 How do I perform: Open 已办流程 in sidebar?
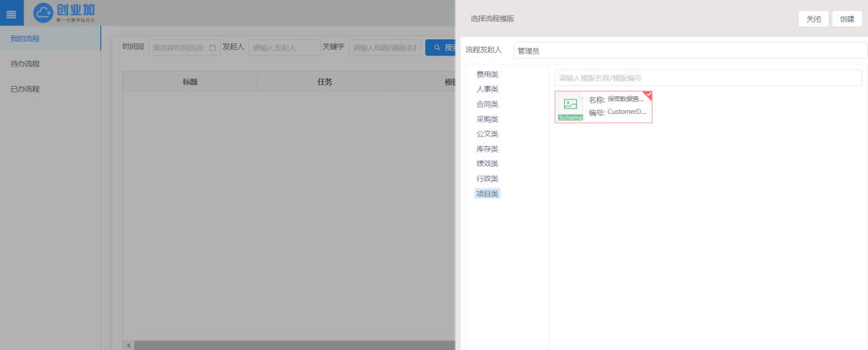point(26,89)
